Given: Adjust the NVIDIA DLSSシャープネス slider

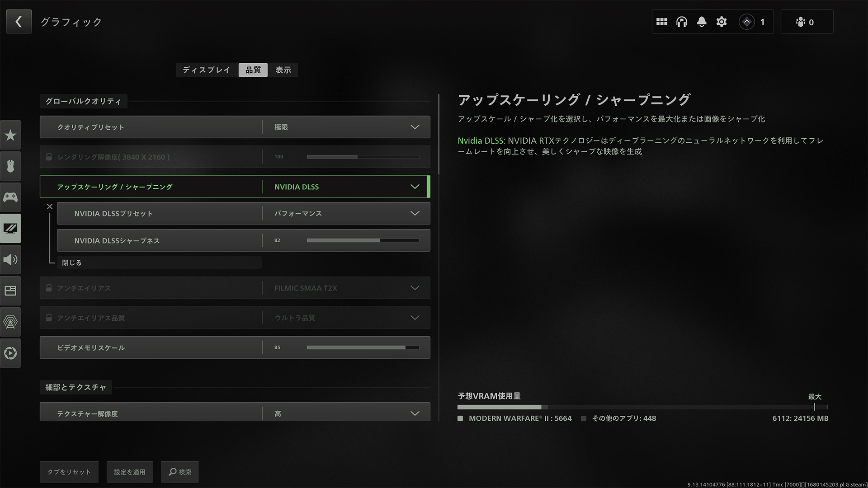Looking at the screenshot, I should click(363, 240).
